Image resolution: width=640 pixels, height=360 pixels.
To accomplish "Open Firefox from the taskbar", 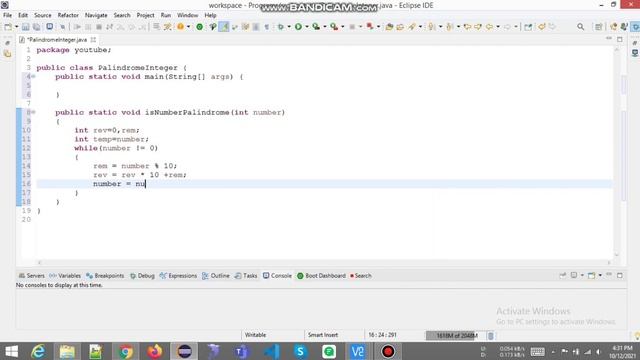I will click(x=155, y=351).
